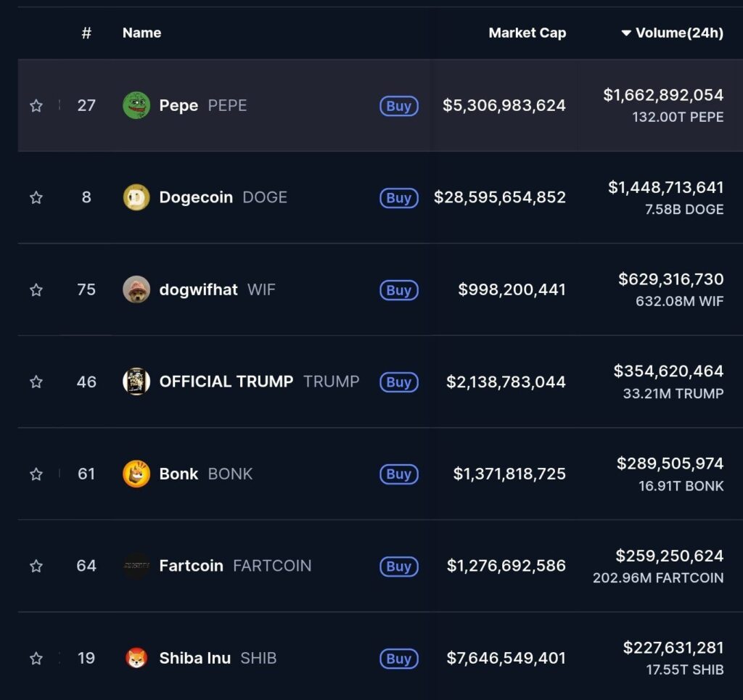Open the Pepe frog coin logo
The height and width of the screenshot is (700, 743).
[x=136, y=105]
